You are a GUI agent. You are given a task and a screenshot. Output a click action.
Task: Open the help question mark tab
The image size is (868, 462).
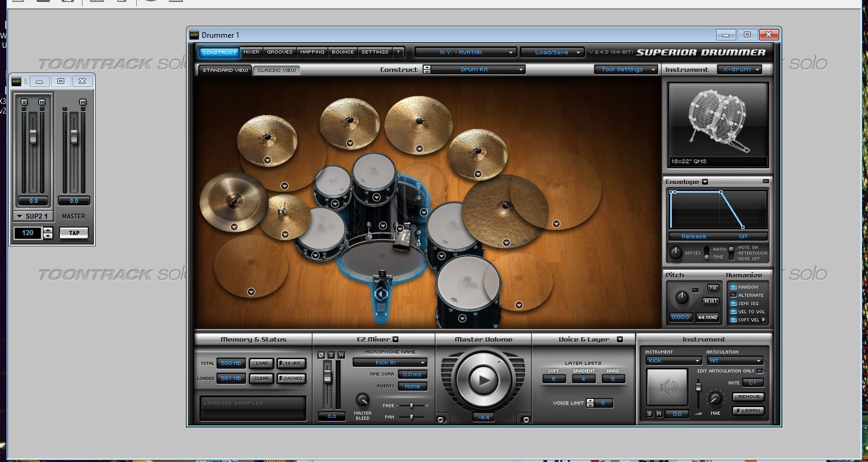pos(398,52)
